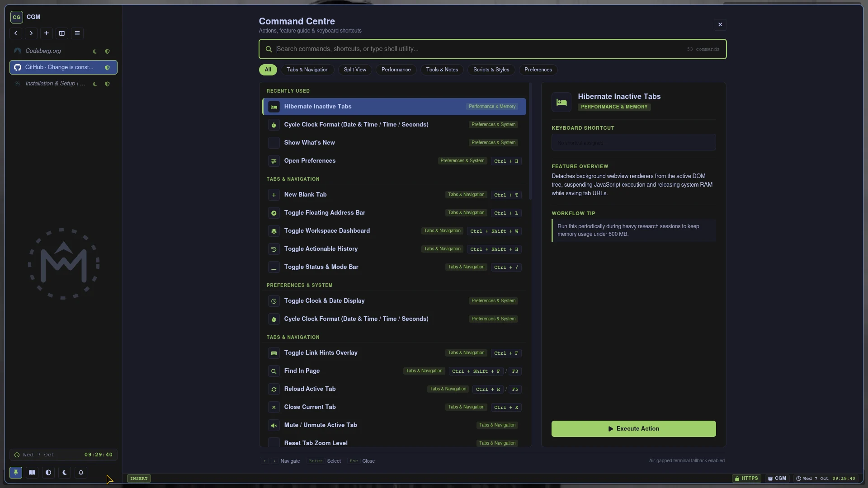Screen dimensions: 868x488
Task: Select Toggle Workspace Dashboard command
Action: pyautogui.click(x=394, y=231)
